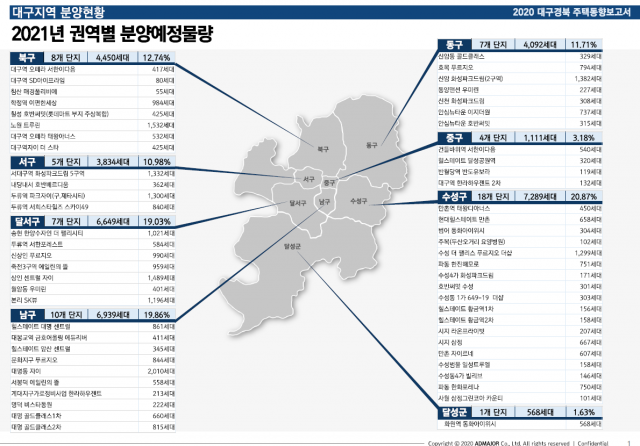Viewport: 640px width, 446px height.
Task: Click the '751세대' value in 수성구 list
Action: click(590, 264)
